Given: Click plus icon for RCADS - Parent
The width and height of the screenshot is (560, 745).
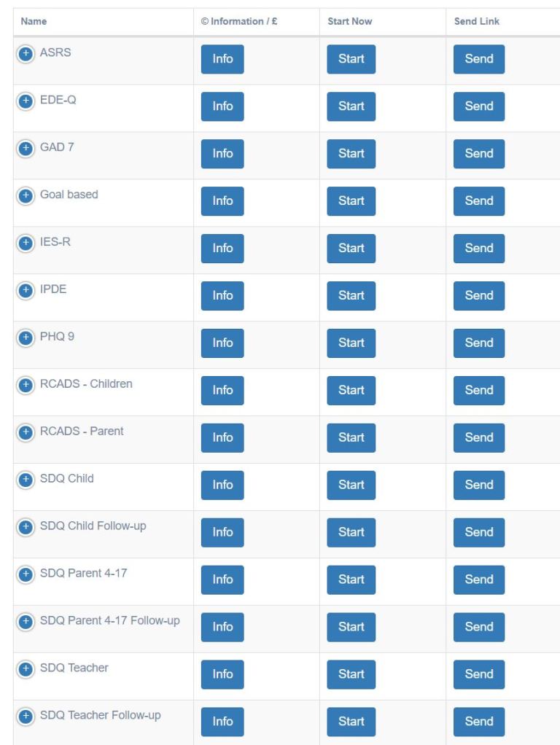Looking at the screenshot, I should [x=26, y=432].
